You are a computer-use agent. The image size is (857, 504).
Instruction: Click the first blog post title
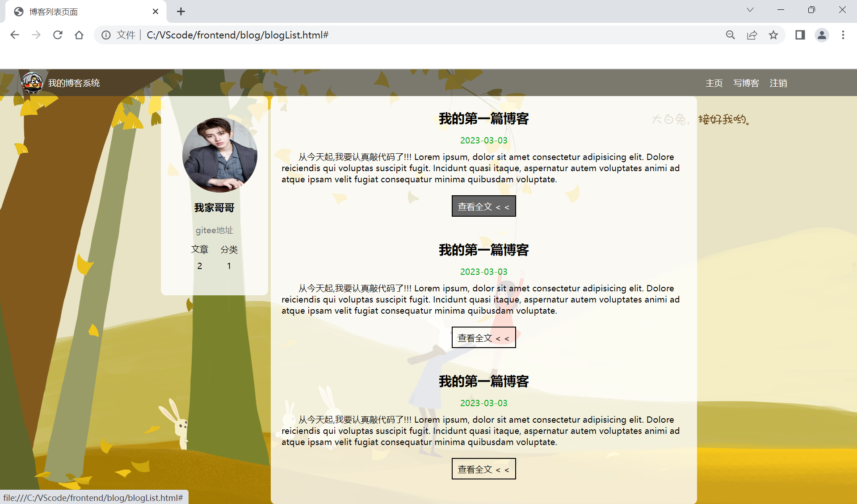(484, 119)
